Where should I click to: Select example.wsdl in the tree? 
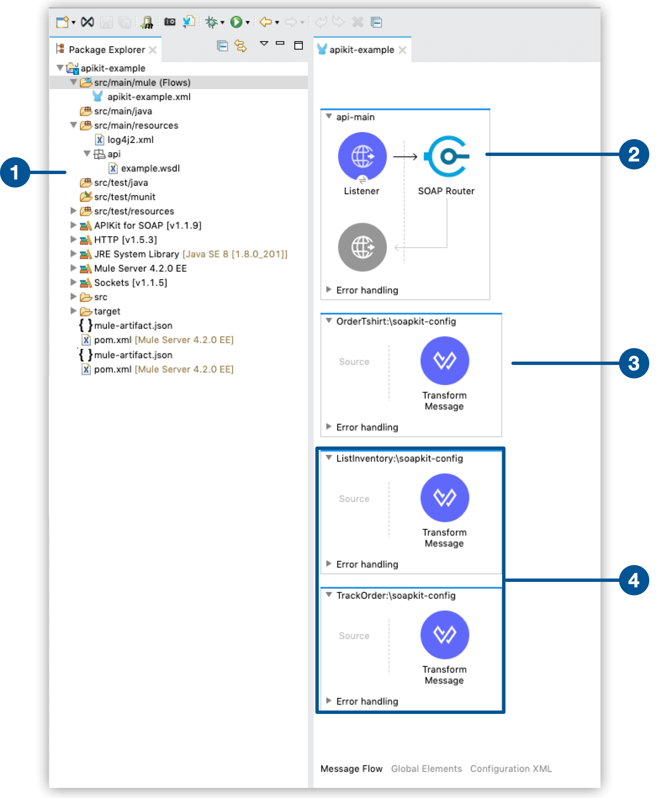pyautogui.click(x=150, y=169)
